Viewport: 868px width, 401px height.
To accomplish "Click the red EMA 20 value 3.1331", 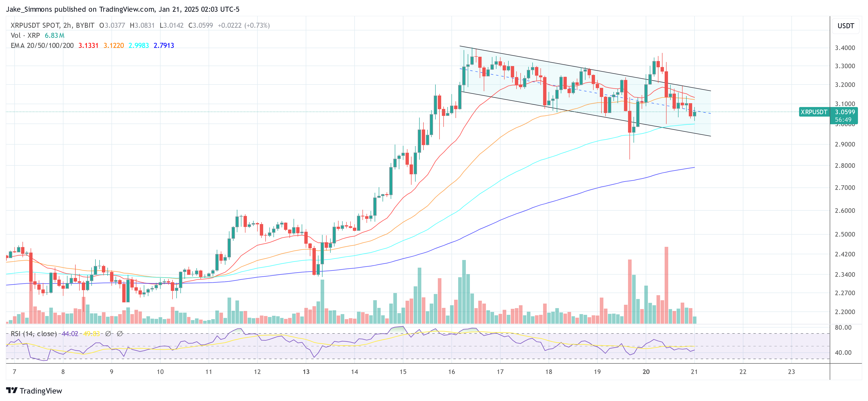I will click(x=88, y=45).
